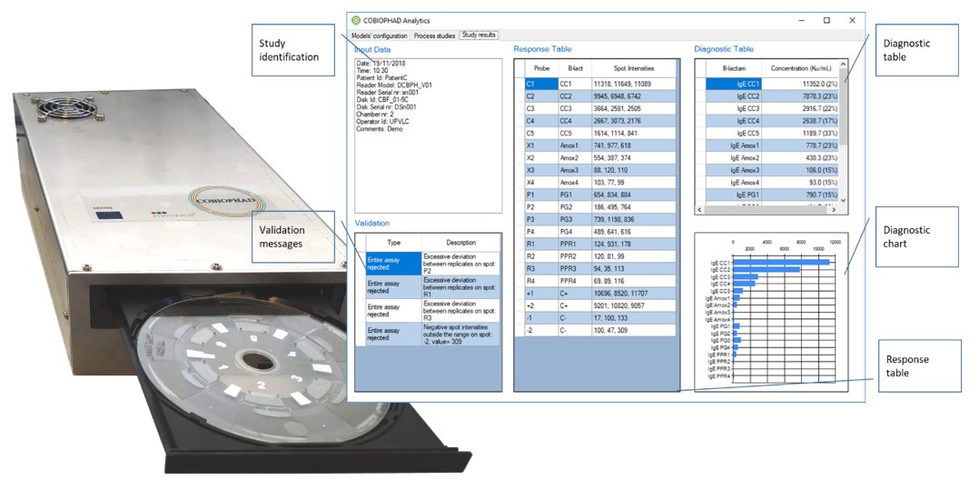
Task: Click the PPR1 cell in Response Table
Action: [574, 244]
